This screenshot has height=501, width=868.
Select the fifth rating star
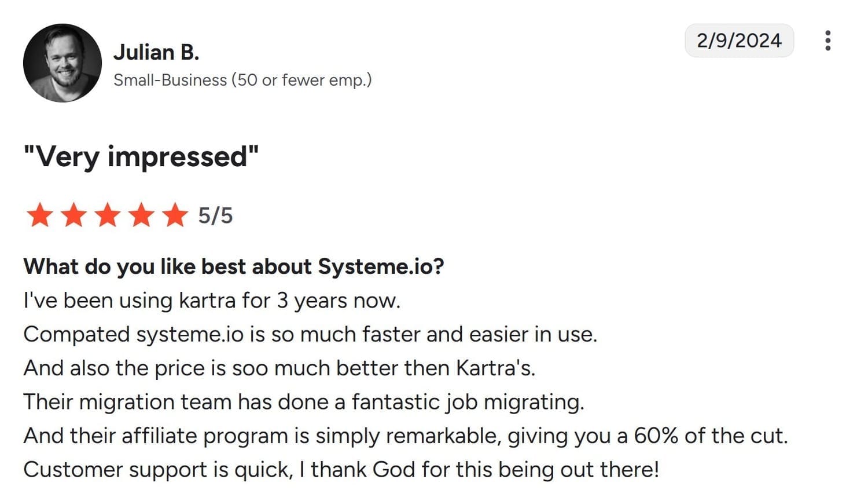pyautogui.click(x=175, y=215)
